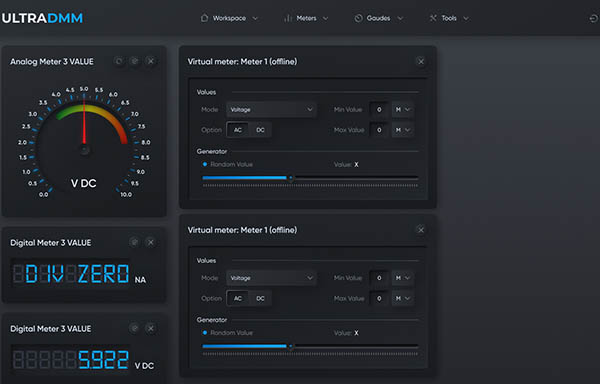
Task: Toggle Random Value radio in upper Virtual meter
Action: tap(205, 164)
